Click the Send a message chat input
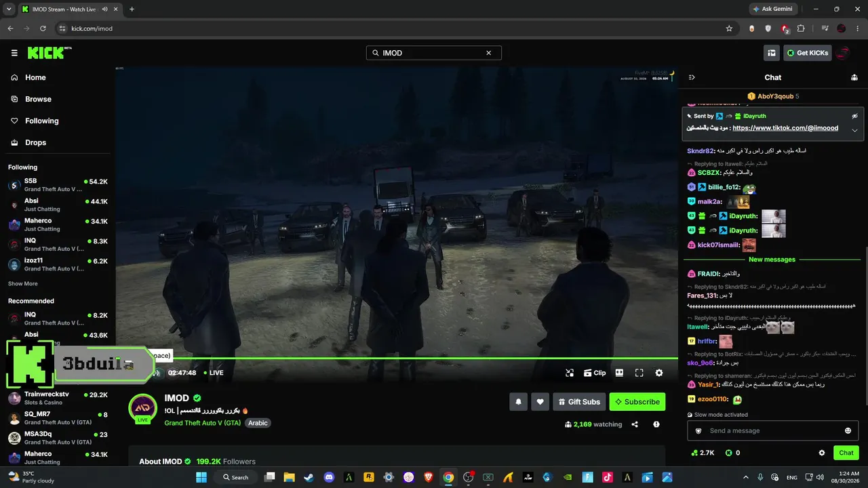Image resolution: width=868 pixels, height=488 pixels. (x=773, y=431)
